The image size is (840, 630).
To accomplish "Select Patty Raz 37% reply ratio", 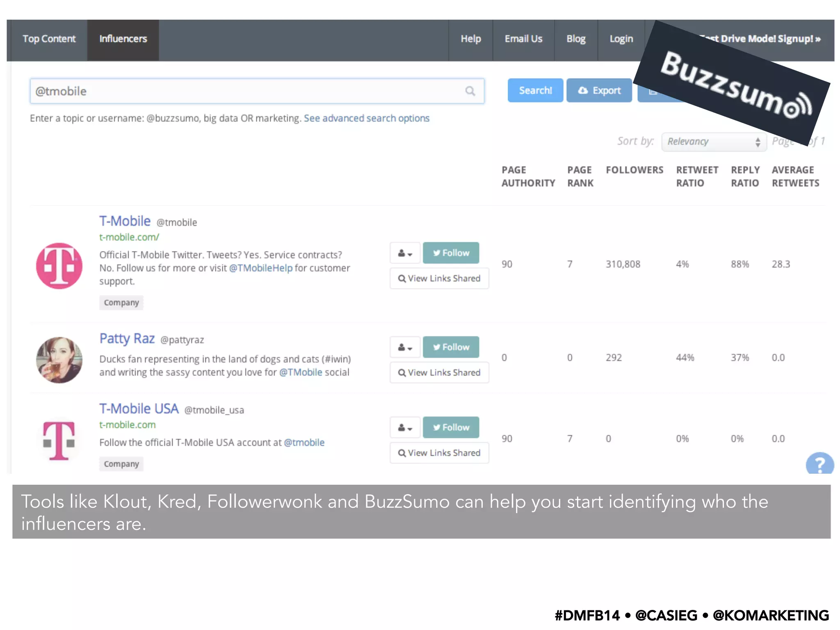I will click(x=740, y=358).
